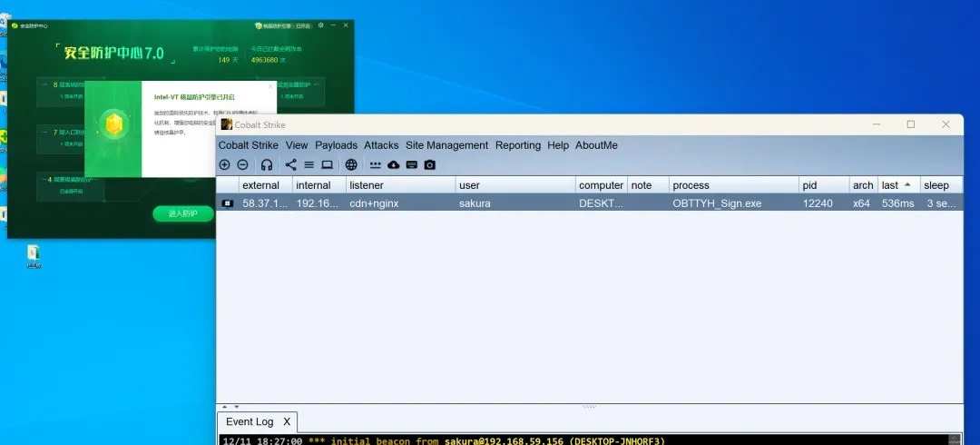Select the DESKT... computer cell
This screenshot has height=445, width=980.
[x=602, y=203]
